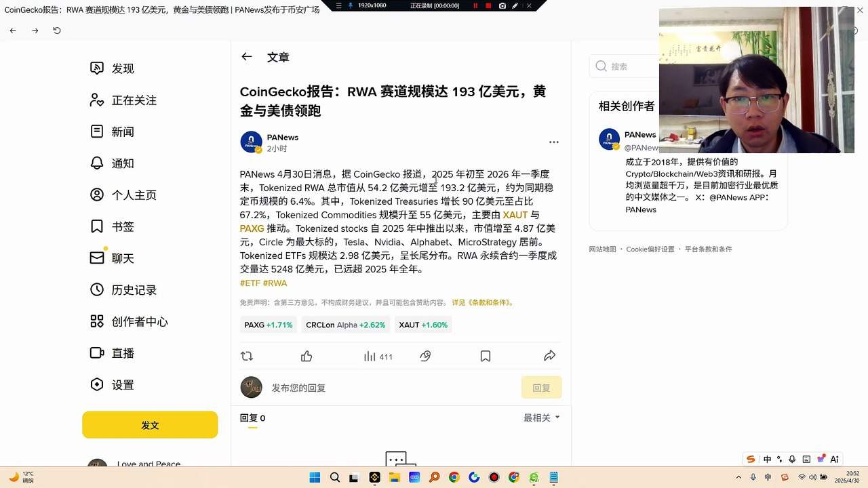Viewport: 868px width, 488px height.
Task: Select the 回复 0 replies tab
Action: (252, 418)
